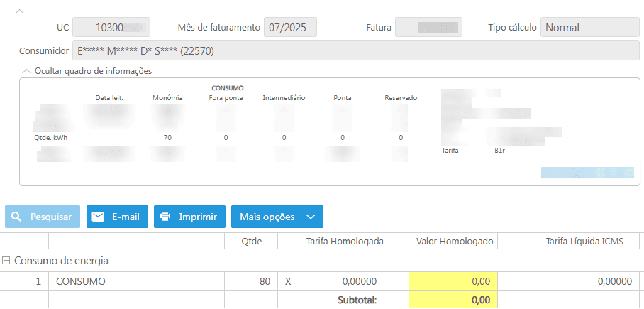Screen dimensions: 644x309
Task: Select the Mês de faturamento field
Action: click(x=290, y=28)
